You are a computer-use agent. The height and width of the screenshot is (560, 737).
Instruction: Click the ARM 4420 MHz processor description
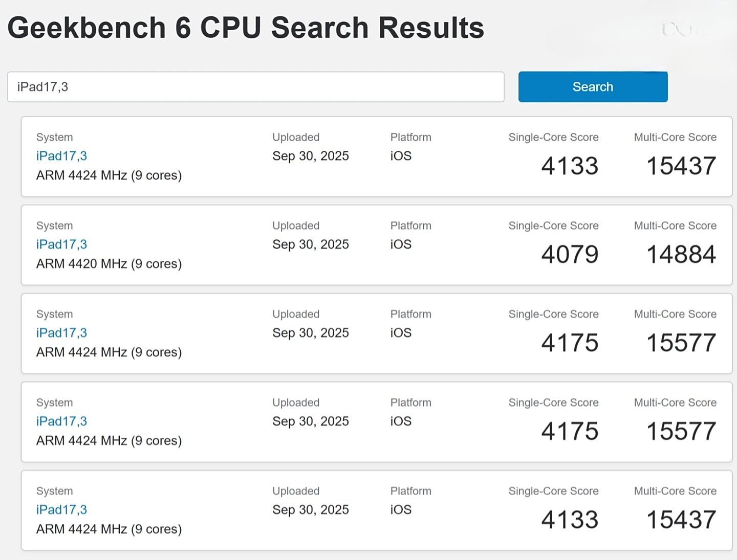coord(109,263)
